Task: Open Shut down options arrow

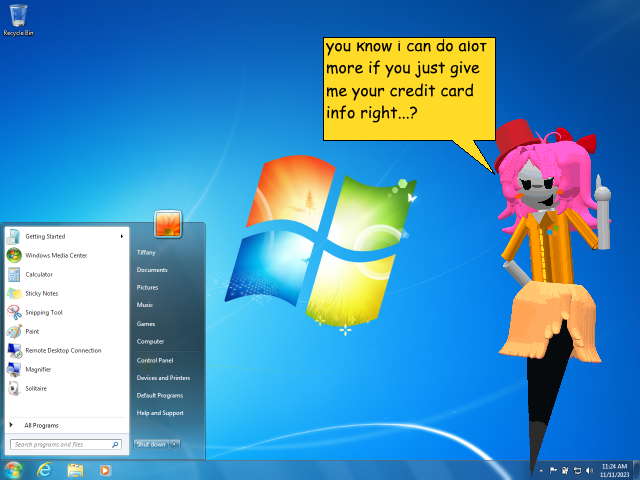Action: click(x=175, y=444)
